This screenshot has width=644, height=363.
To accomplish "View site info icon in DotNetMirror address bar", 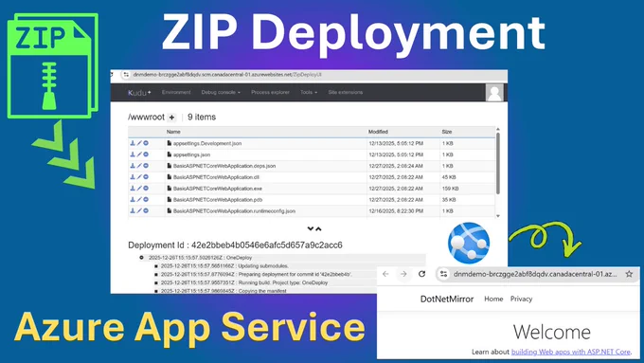I will [x=443, y=274].
